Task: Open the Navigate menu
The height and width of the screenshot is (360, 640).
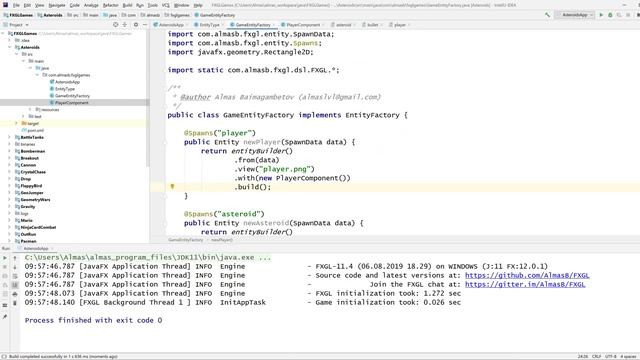Action: (57, 5)
